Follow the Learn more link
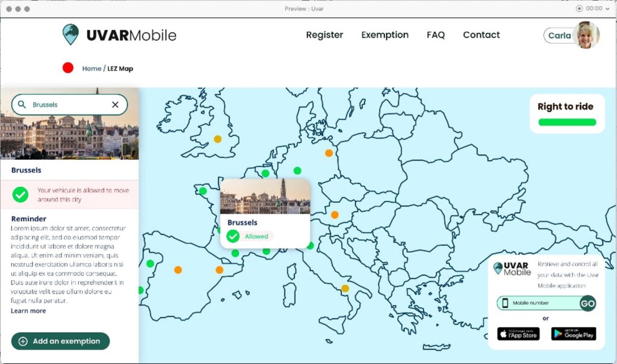Screen dimensions: 617x364 click(28, 311)
